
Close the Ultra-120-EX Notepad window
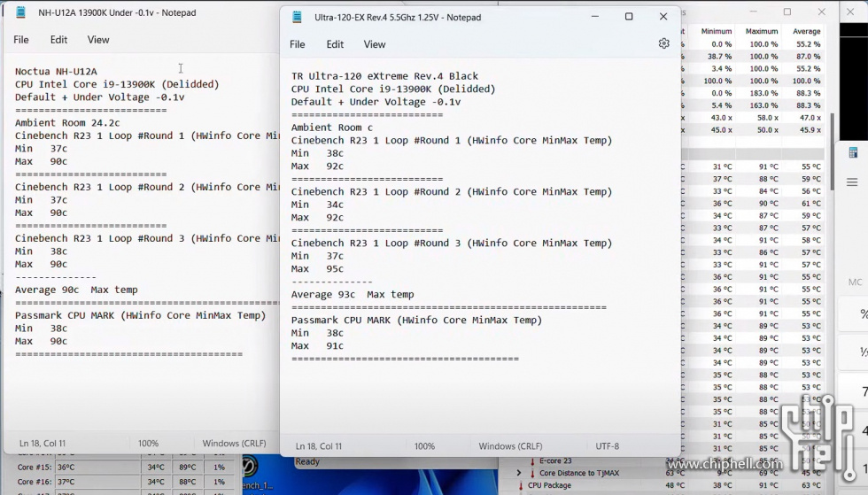click(663, 17)
